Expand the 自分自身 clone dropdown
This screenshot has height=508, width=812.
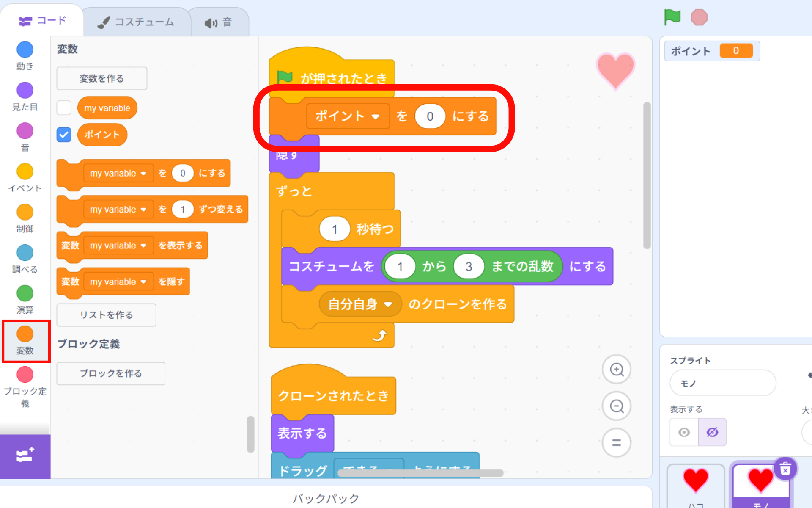point(388,304)
